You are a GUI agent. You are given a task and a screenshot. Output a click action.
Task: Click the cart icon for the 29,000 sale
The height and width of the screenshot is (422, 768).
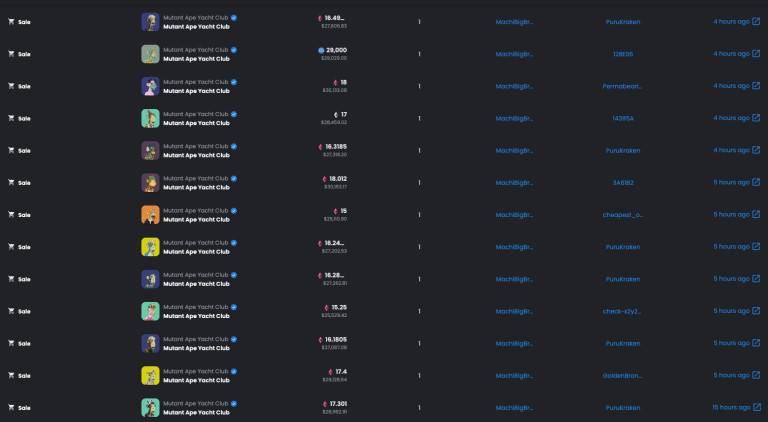(11, 54)
